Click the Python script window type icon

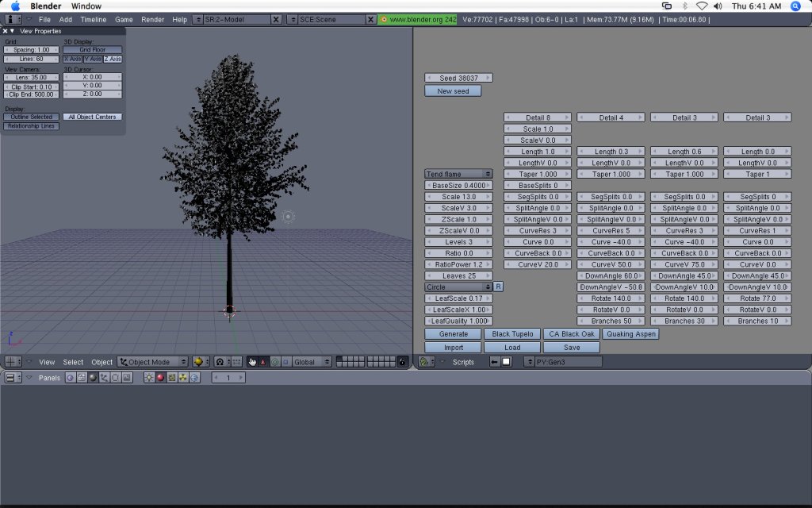coord(425,362)
